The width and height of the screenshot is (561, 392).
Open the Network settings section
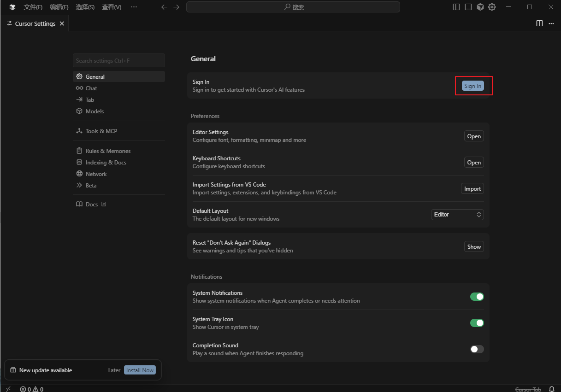(119, 174)
